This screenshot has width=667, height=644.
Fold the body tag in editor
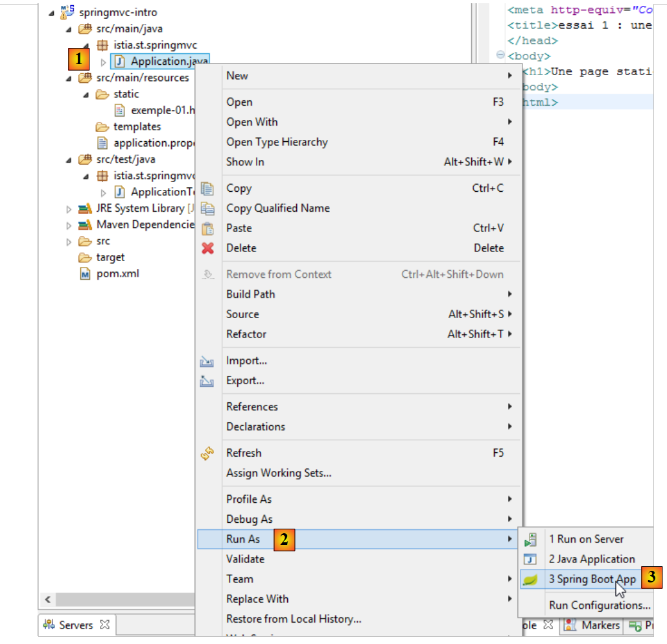500,56
